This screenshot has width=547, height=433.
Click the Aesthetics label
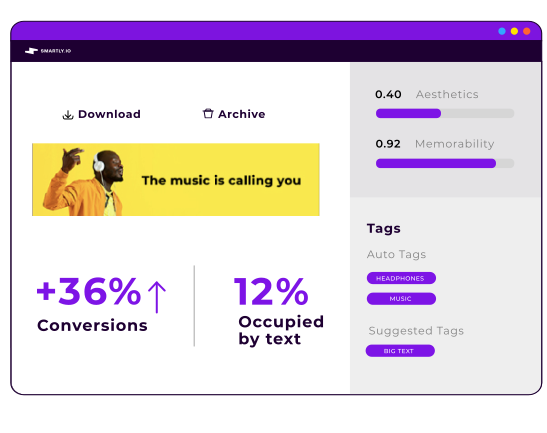[447, 94]
